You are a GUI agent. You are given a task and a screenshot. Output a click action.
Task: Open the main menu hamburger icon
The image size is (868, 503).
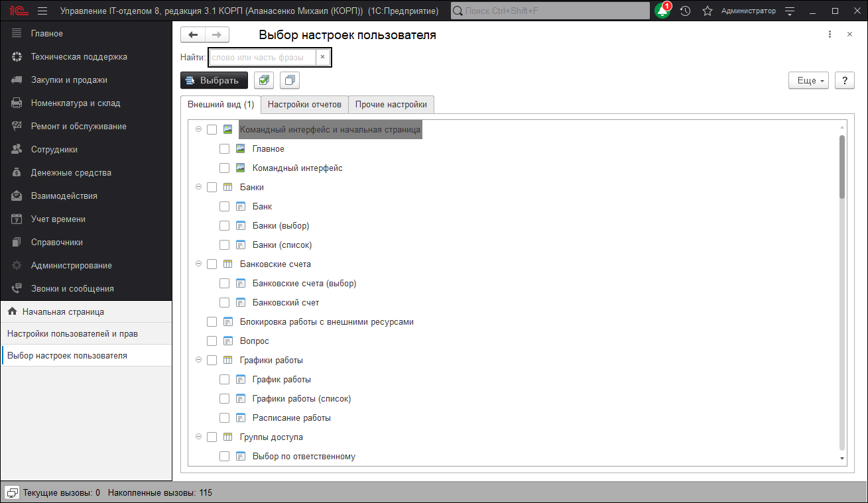point(42,11)
